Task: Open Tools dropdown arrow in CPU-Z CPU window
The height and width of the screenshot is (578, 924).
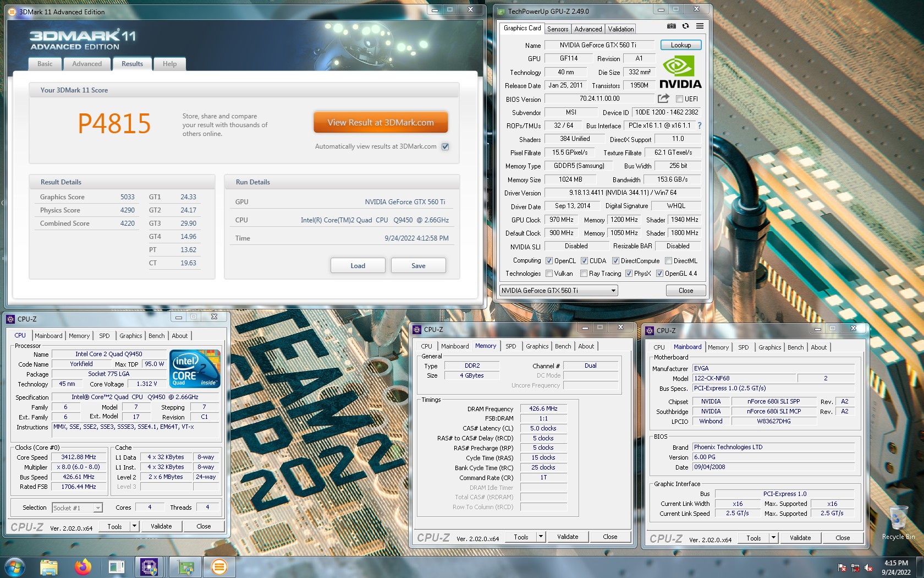Action: (x=134, y=526)
